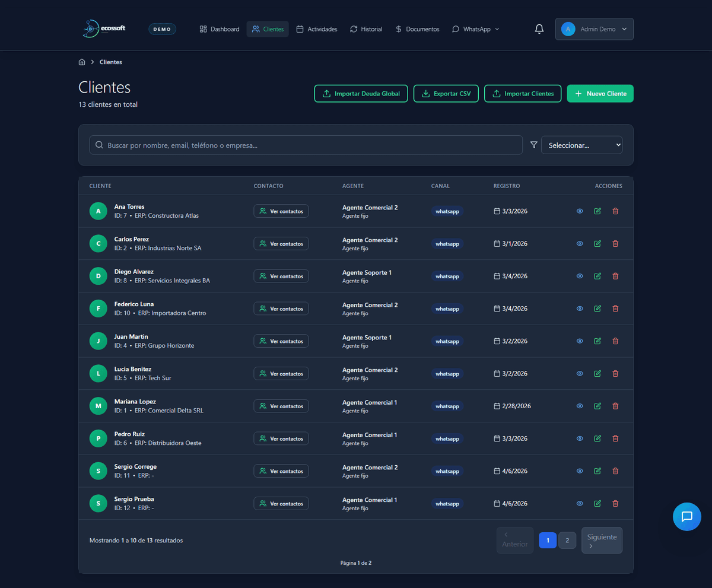712x588 pixels.
Task: Click the ecossoft logo
Action: [104, 28]
